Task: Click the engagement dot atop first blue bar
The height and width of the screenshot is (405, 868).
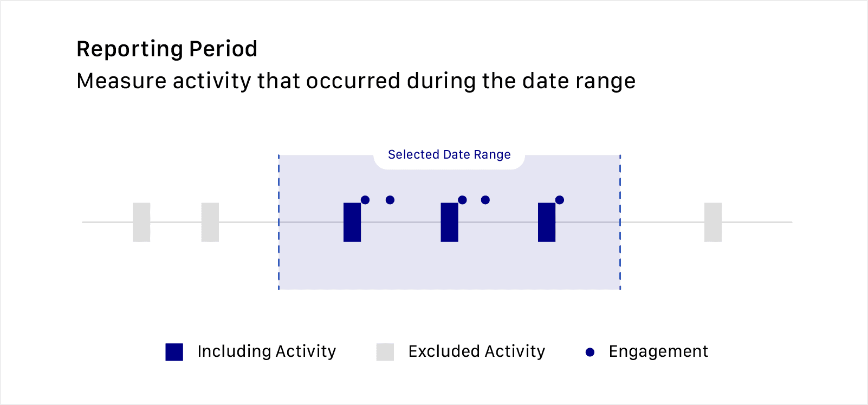Action: click(x=365, y=200)
